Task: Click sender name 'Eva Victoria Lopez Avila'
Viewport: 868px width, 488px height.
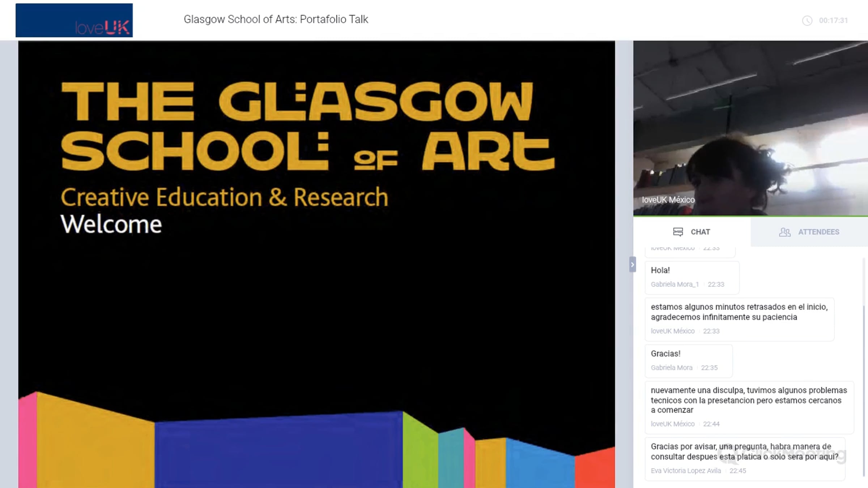Action: click(x=686, y=471)
